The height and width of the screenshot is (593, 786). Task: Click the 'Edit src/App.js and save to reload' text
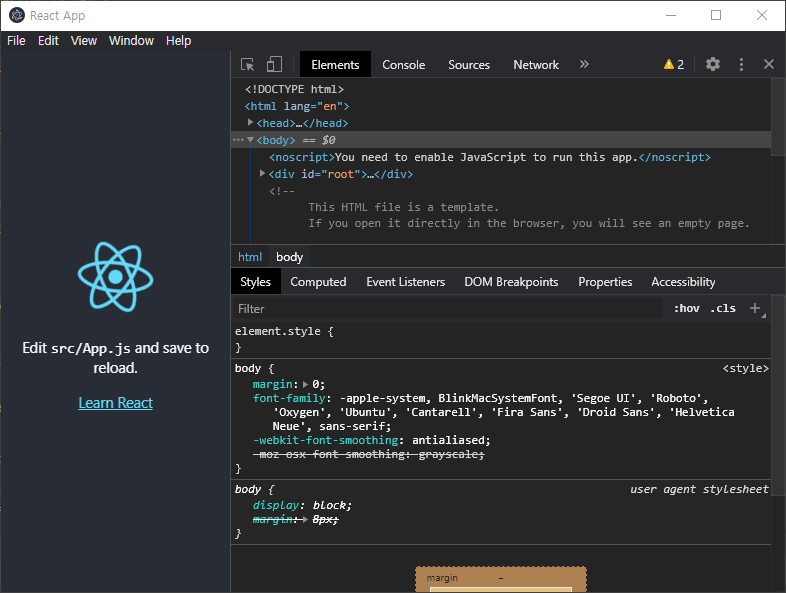[x=115, y=358]
